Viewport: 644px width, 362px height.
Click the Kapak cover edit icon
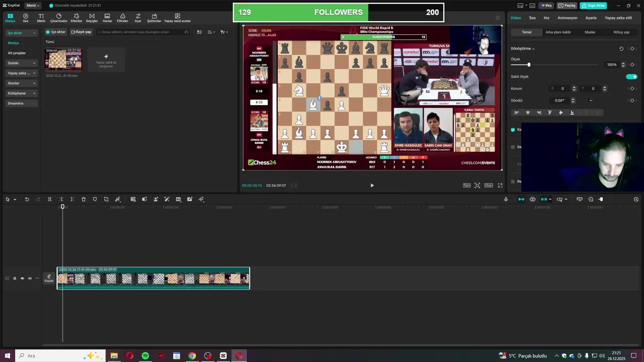[49, 278]
